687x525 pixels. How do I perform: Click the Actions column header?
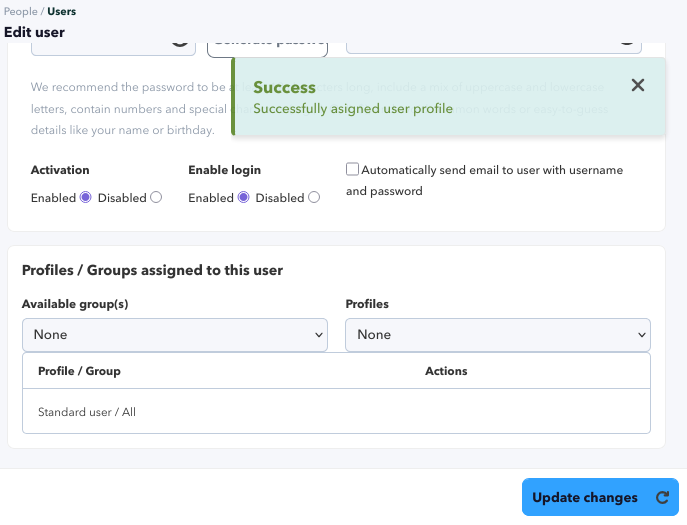(x=446, y=371)
